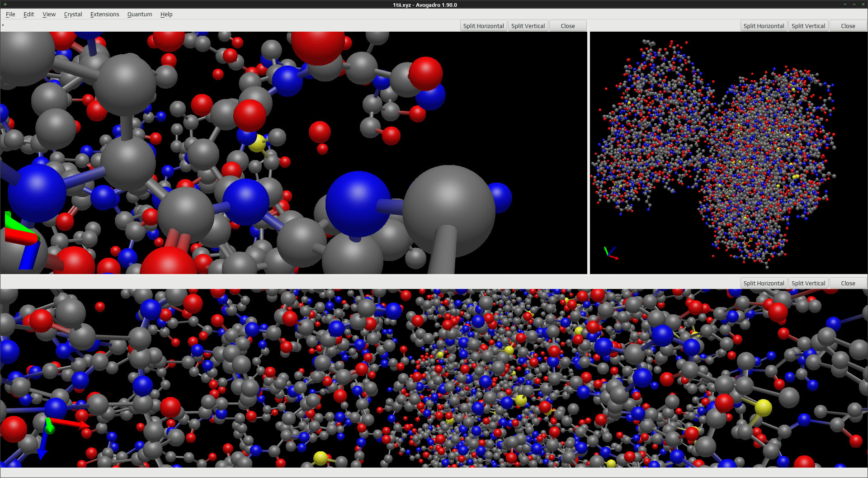The height and width of the screenshot is (478, 868).
Task: Open the Edit menu
Action: click(x=28, y=14)
